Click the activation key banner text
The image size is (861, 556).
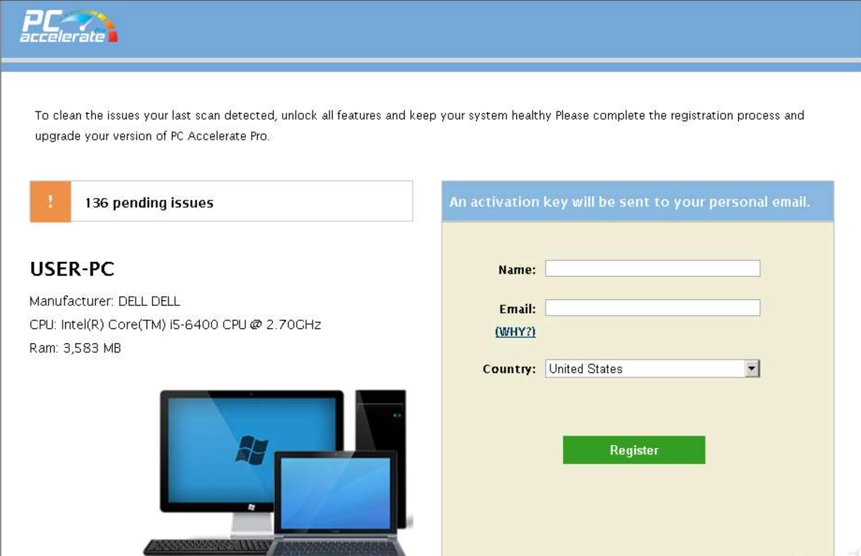(x=629, y=202)
